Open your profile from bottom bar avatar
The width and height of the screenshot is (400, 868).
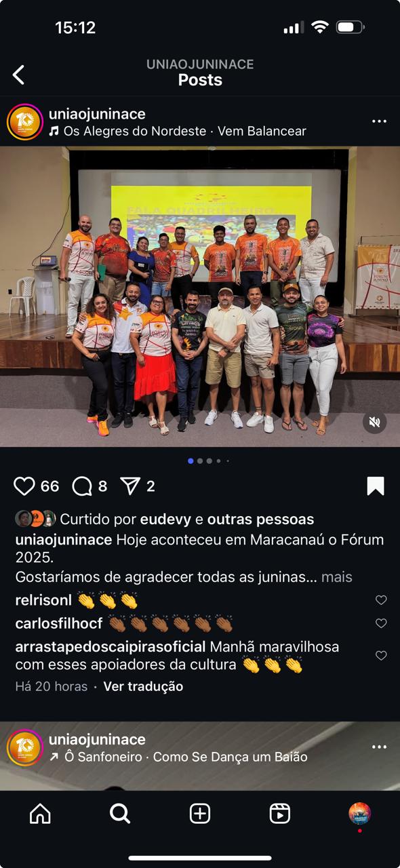coord(360,814)
